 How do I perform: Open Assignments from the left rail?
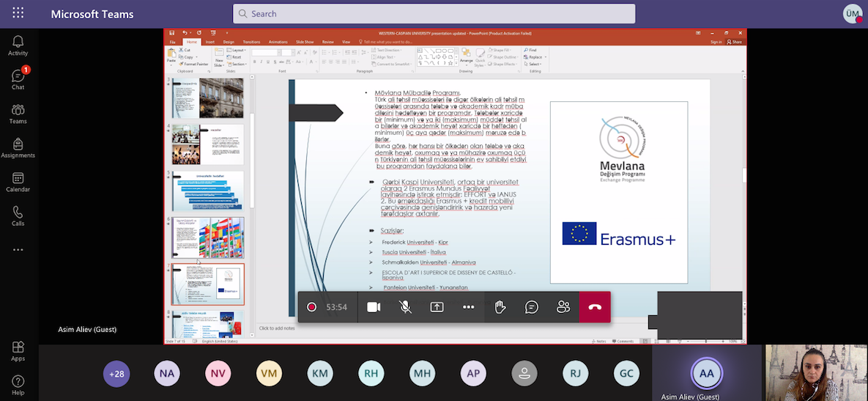(18, 147)
